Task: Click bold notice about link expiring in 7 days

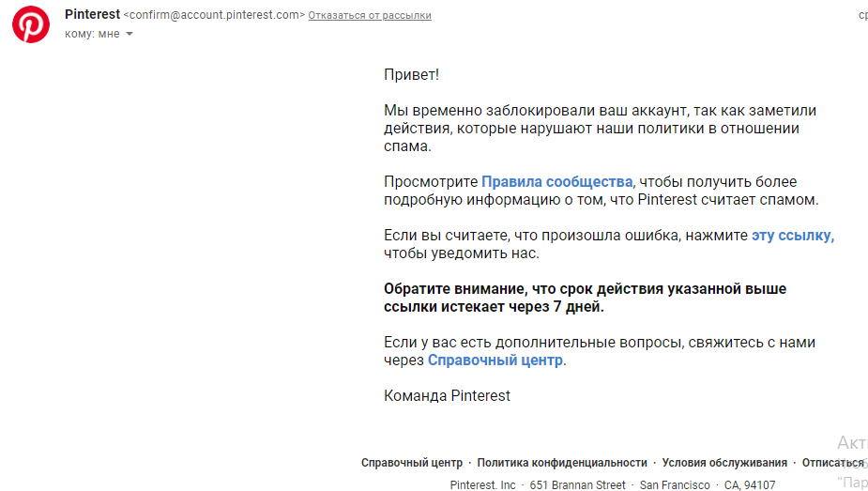Action: coord(585,298)
